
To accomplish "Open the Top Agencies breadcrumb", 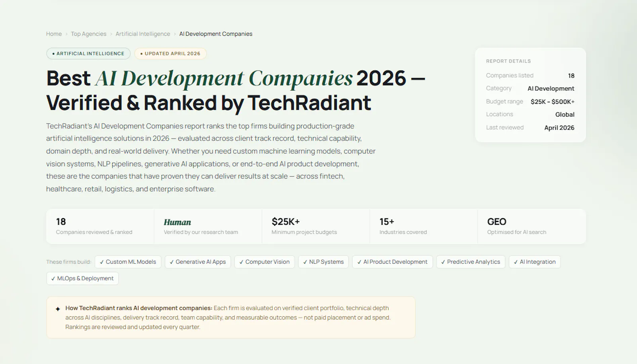I will tap(88, 34).
